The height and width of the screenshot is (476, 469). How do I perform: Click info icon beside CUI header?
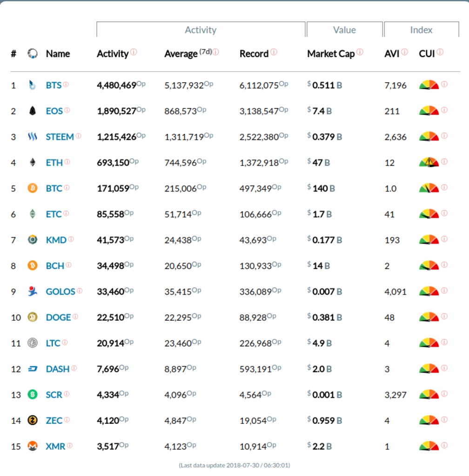pos(440,52)
